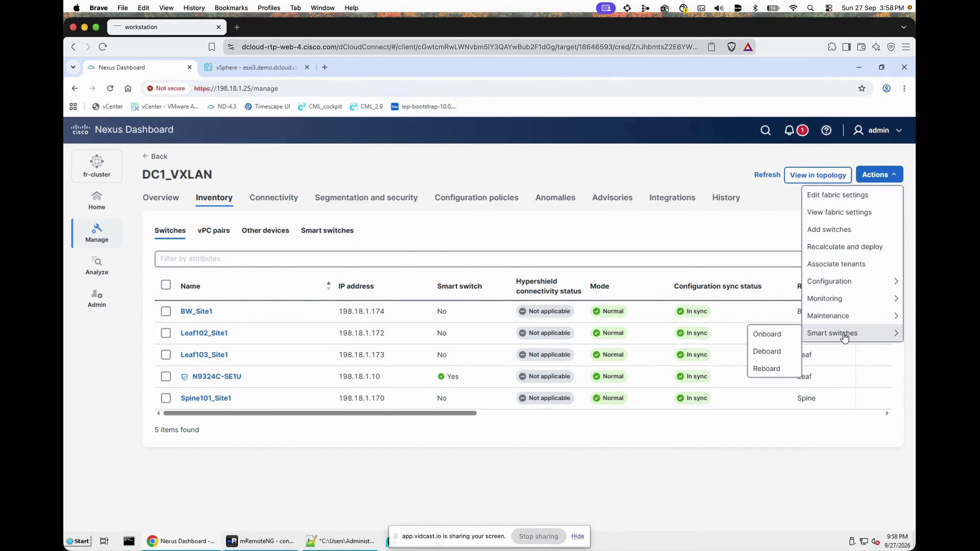Screen dimensions: 980x551
Task: Choose Onboard from the Smart switches submenu
Action: click(x=767, y=334)
